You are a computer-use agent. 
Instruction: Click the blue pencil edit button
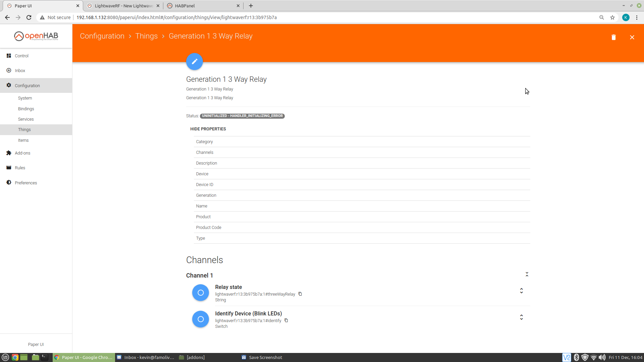point(195,61)
